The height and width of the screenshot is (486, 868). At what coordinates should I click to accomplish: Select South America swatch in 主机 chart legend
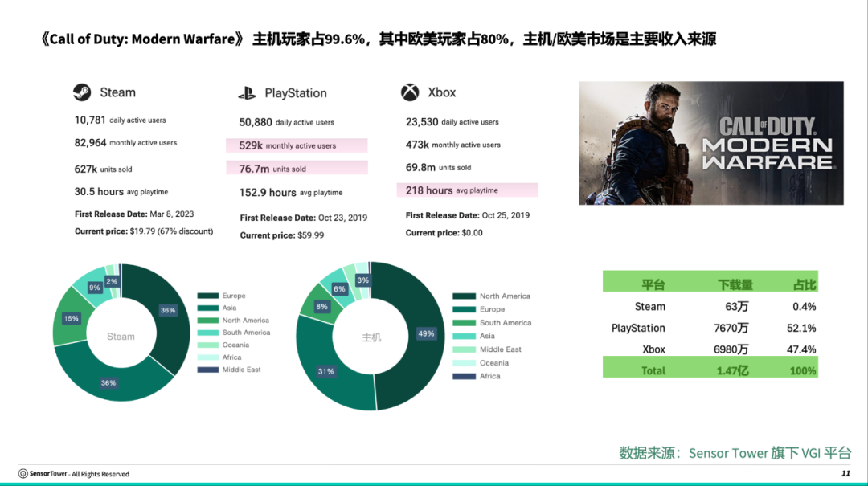pyautogui.click(x=464, y=323)
